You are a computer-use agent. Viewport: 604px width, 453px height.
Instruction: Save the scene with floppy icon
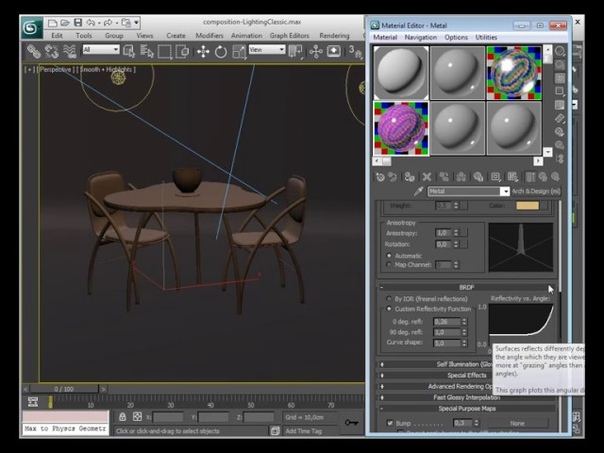click(x=78, y=23)
